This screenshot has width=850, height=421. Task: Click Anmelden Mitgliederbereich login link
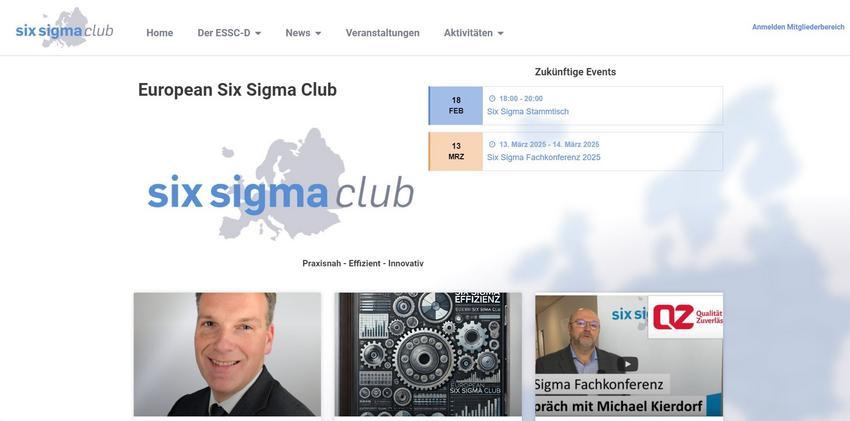click(x=798, y=27)
